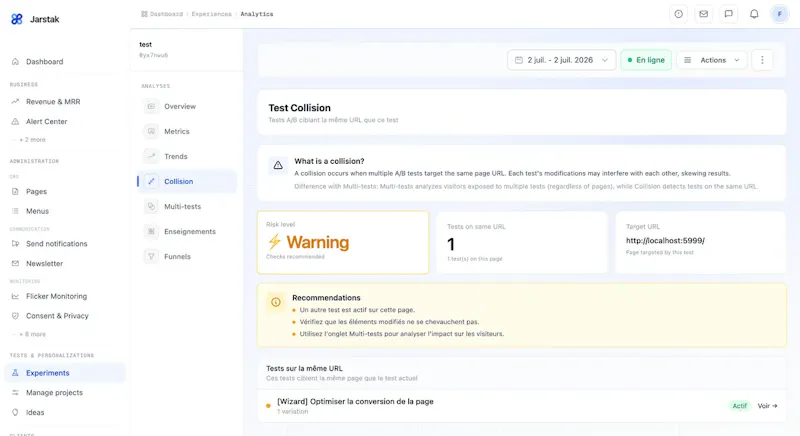Select the Collision analysis tab
800x436 pixels.
pos(187,181)
